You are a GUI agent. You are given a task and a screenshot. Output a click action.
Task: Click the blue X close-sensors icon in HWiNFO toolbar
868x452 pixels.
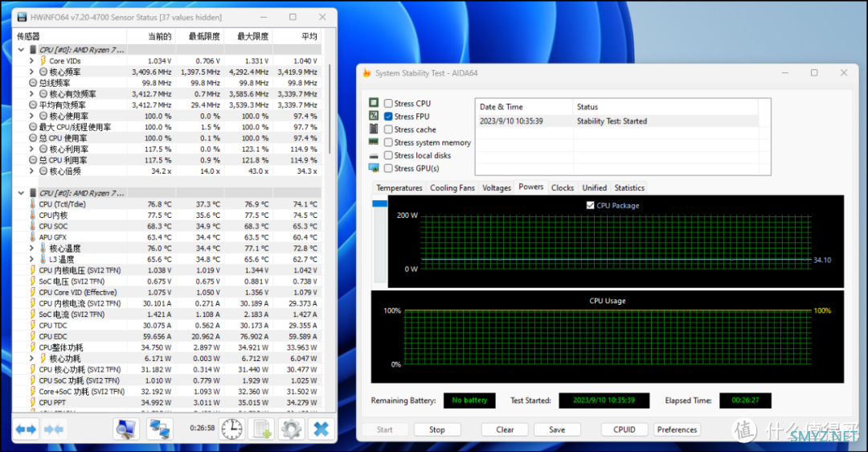(321, 429)
